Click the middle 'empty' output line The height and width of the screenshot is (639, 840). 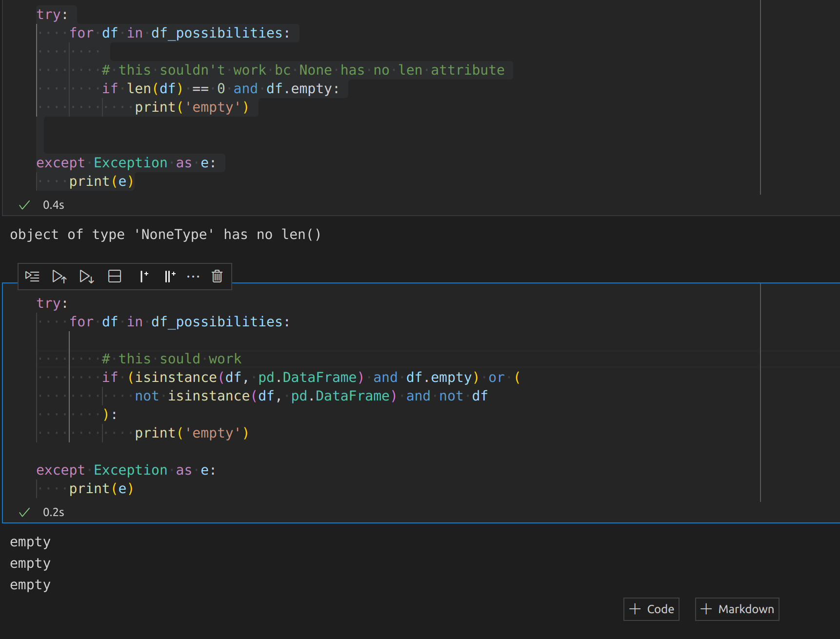click(30, 563)
